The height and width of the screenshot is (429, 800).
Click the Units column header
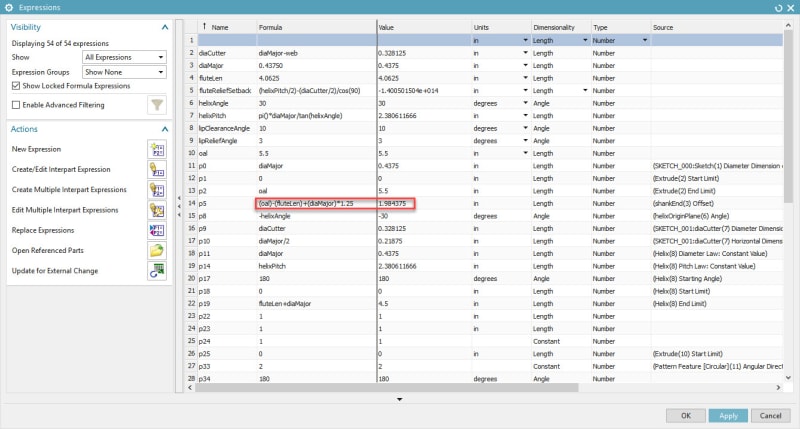coord(502,28)
